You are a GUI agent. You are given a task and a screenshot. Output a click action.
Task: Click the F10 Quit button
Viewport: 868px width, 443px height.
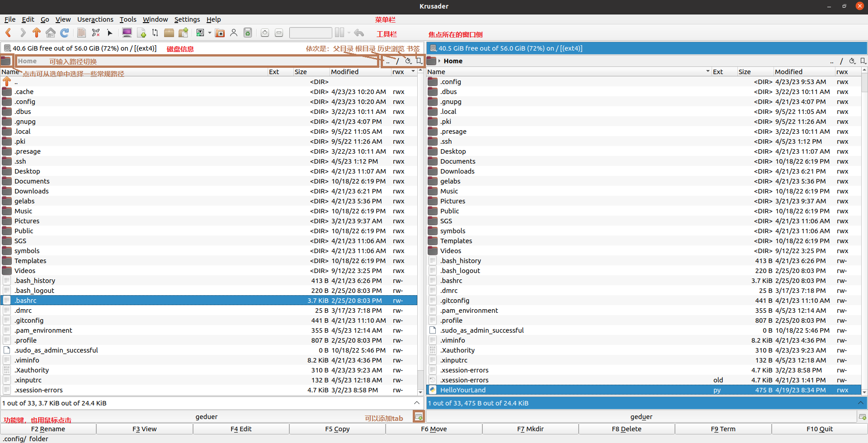820,429
